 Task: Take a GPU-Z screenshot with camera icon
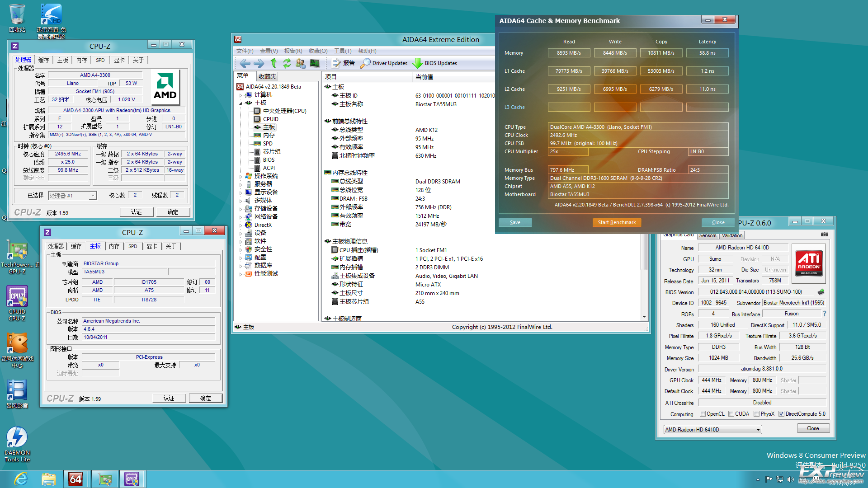click(x=825, y=235)
